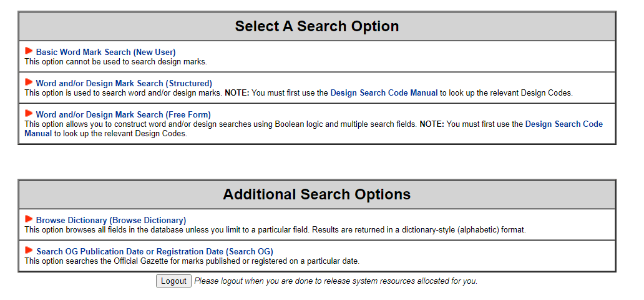The width and height of the screenshot is (644, 300).
Task: Open Search OG Publication or Registration Date
Action: coord(154,251)
